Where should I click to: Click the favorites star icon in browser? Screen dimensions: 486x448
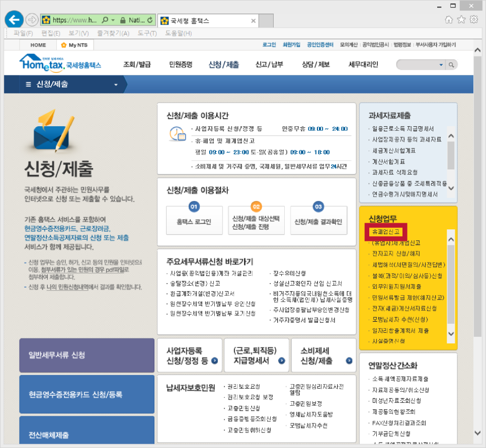click(x=461, y=20)
